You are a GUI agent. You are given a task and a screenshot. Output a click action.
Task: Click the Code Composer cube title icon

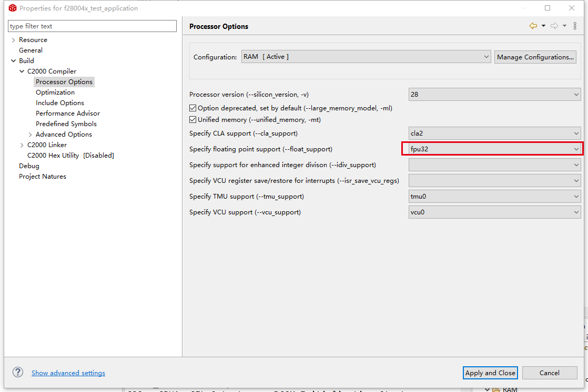point(13,8)
